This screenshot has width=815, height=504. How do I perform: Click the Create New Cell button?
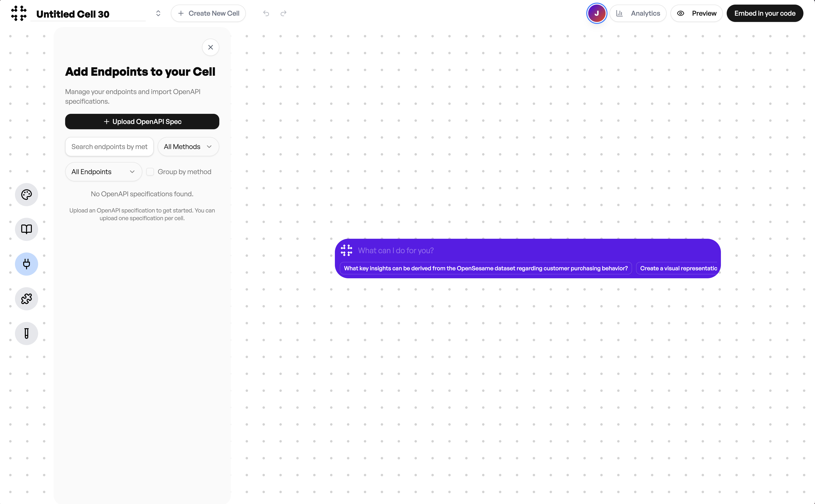click(208, 13)
